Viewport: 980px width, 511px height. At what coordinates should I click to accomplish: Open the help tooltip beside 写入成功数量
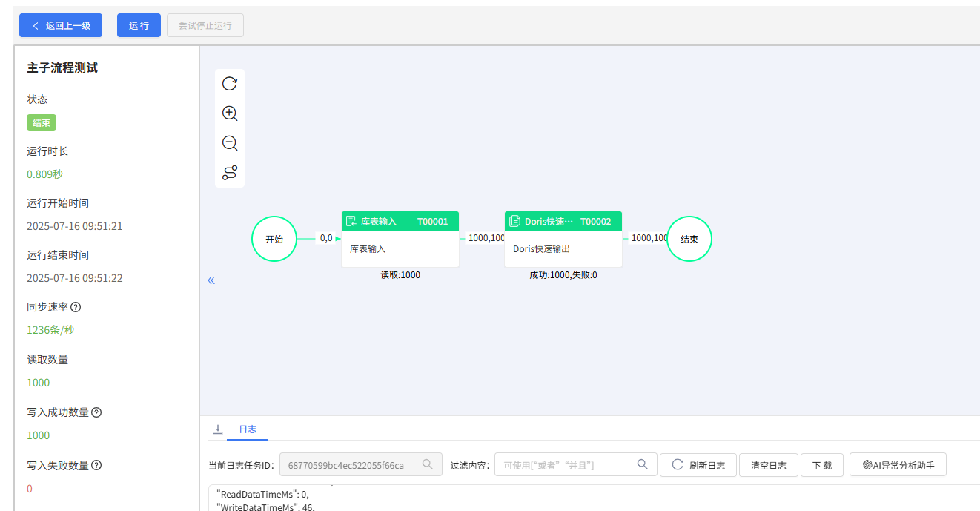pos(95,412)
